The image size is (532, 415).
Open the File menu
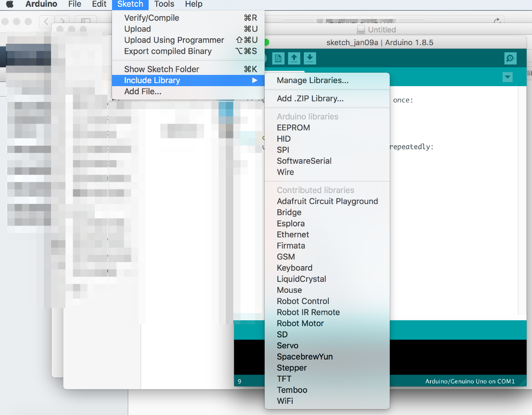click(x=75, y=4)
